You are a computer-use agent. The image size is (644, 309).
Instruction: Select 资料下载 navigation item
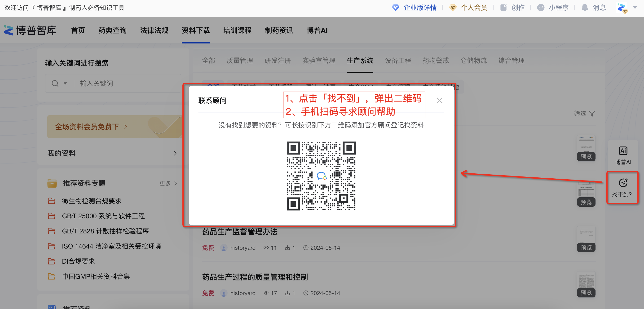196,30
